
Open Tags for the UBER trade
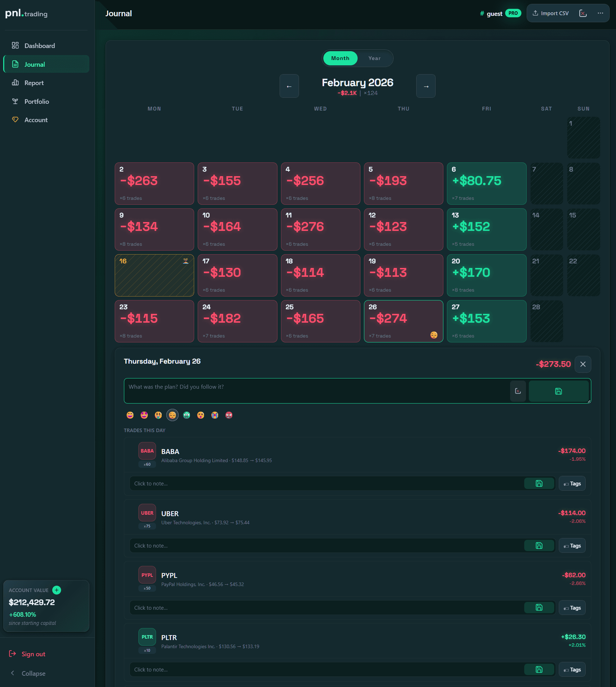pos(572,546)
